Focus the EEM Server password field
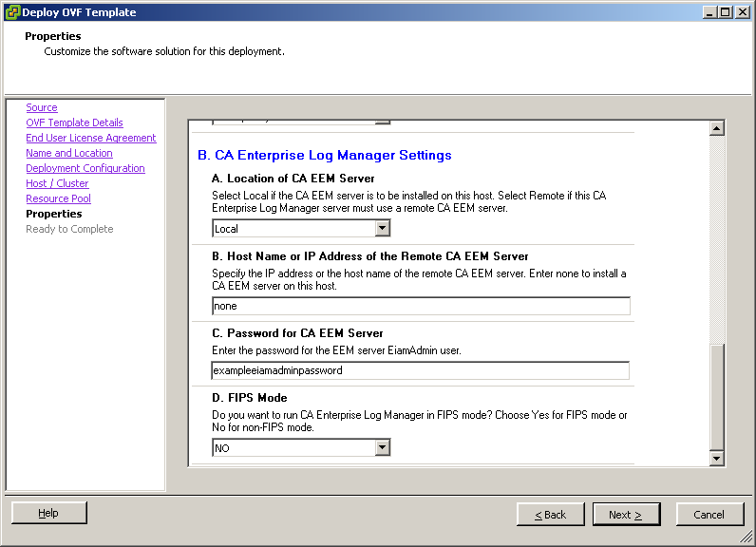The width and height of the screenshot is (756, 547). coord(421,370)
